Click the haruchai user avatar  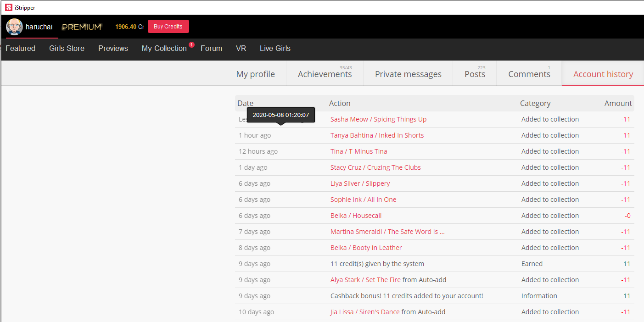click(14, 27)
